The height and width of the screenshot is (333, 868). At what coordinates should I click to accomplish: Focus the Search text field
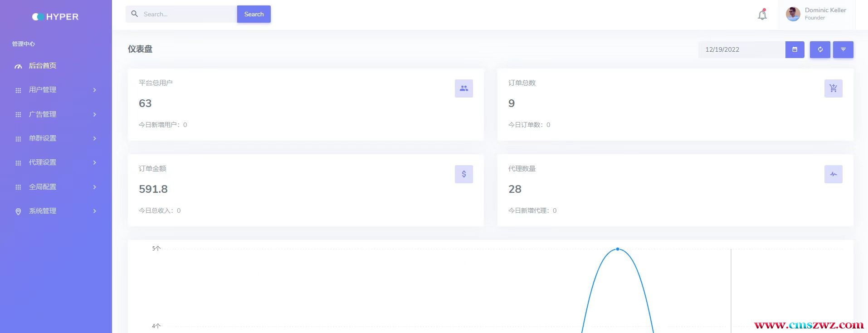coord(186,14)
